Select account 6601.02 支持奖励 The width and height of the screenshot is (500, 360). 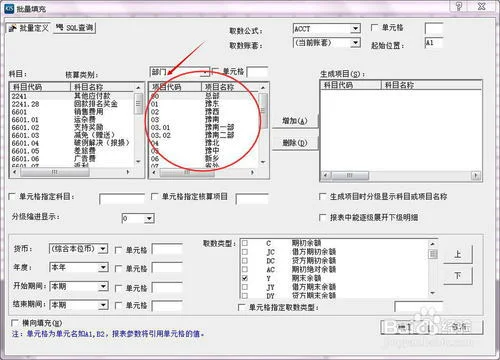click(x=72, y=128)
